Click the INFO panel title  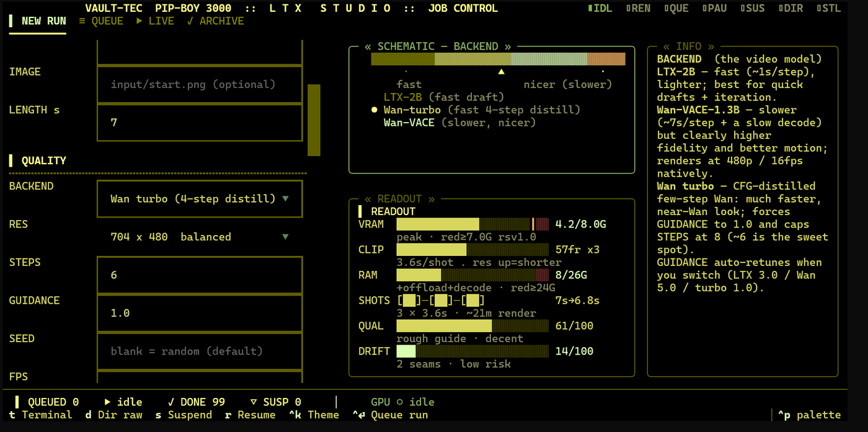point(689,46)
